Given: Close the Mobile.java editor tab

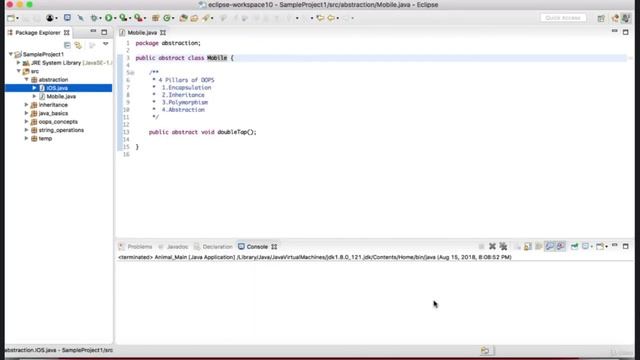Looking at the screenshot, I should 163,32.
